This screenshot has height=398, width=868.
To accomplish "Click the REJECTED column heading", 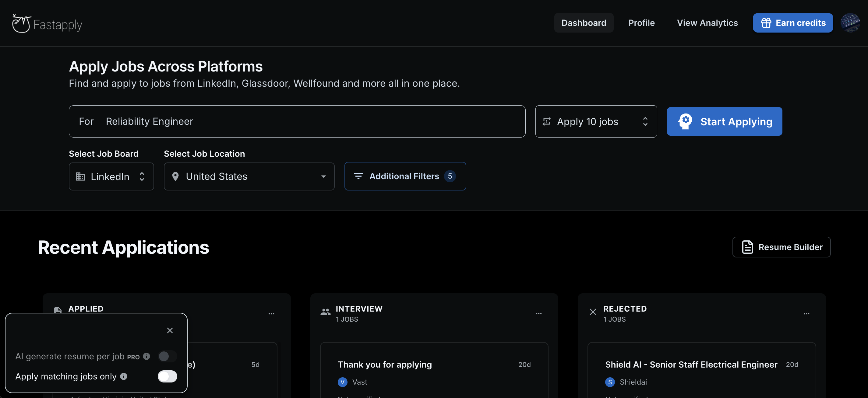I will point(625,309).
